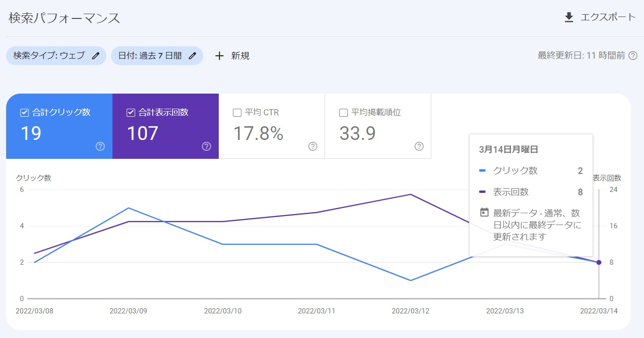The height and width of the screenshot is (338, 644).
Task: Open help icon in 平均掲載順位 card
Action: 419,146
